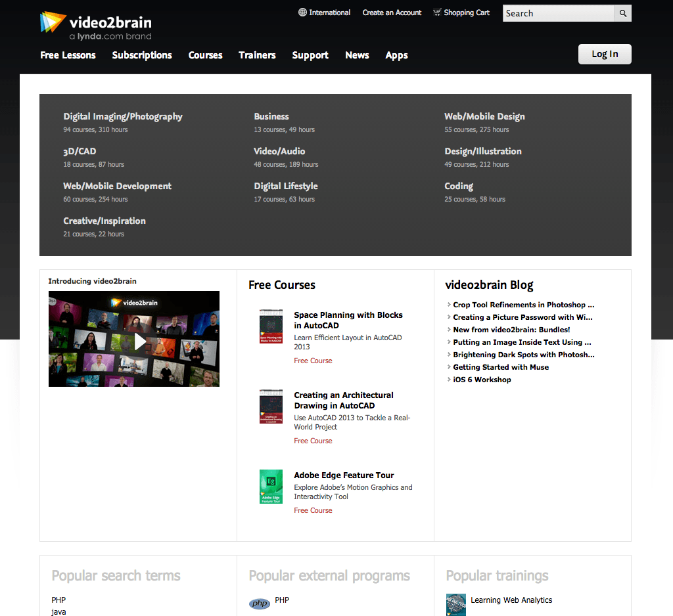Open the News menu
Image resolution: width=673 pixels, height=616 pixels.
pyautogui.click(x=357, y=55)
